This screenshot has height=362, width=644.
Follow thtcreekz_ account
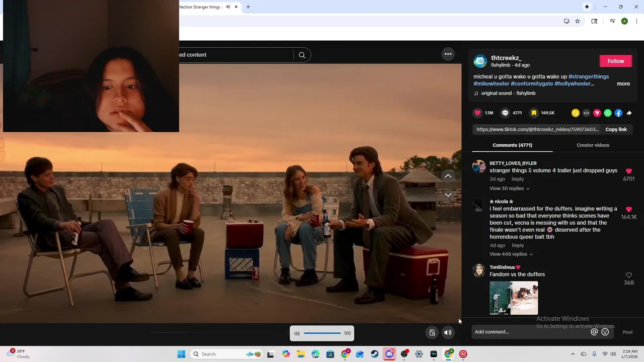tap(615, 61)
